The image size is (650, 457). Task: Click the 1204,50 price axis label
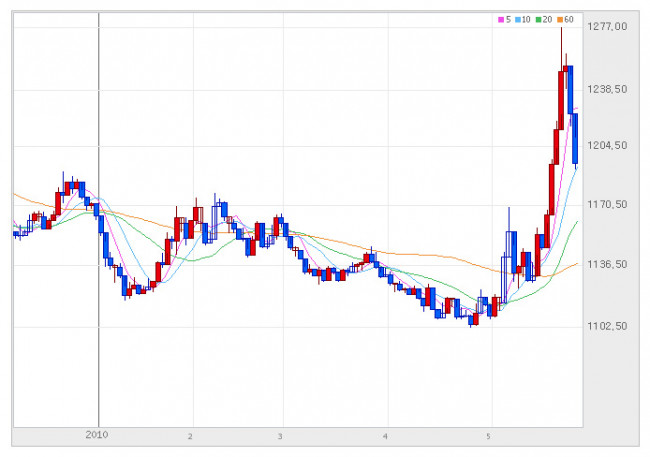coord(607,146)
